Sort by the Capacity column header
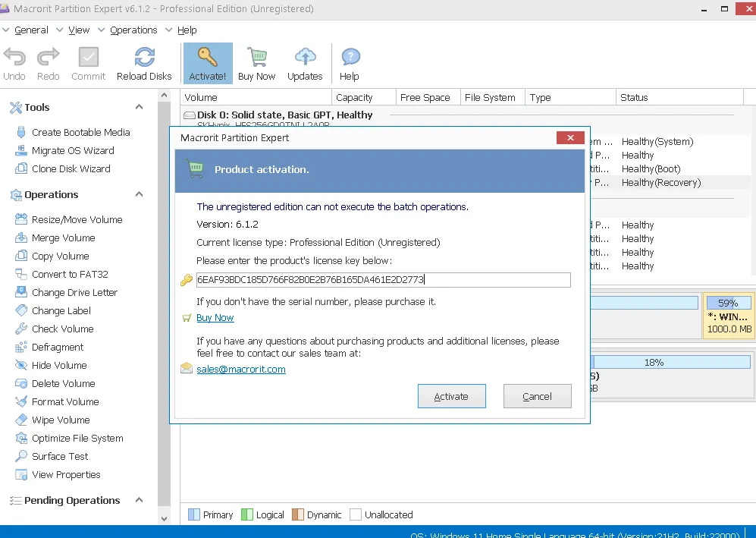The height and width of the screenshot is (538, 756). 363,97
